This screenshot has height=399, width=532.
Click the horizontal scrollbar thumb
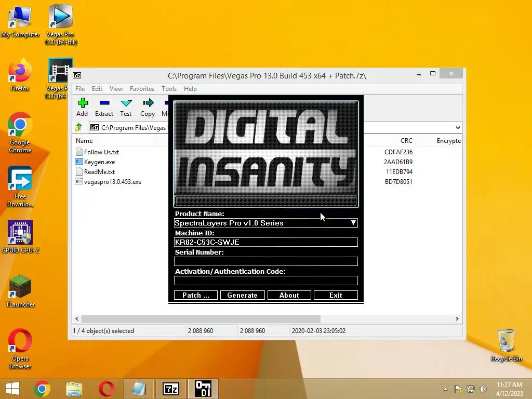click(201, 319)
